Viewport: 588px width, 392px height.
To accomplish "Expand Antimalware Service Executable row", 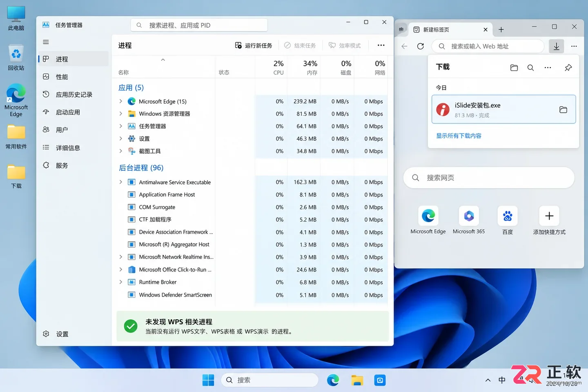I will (x=121, y=182).
